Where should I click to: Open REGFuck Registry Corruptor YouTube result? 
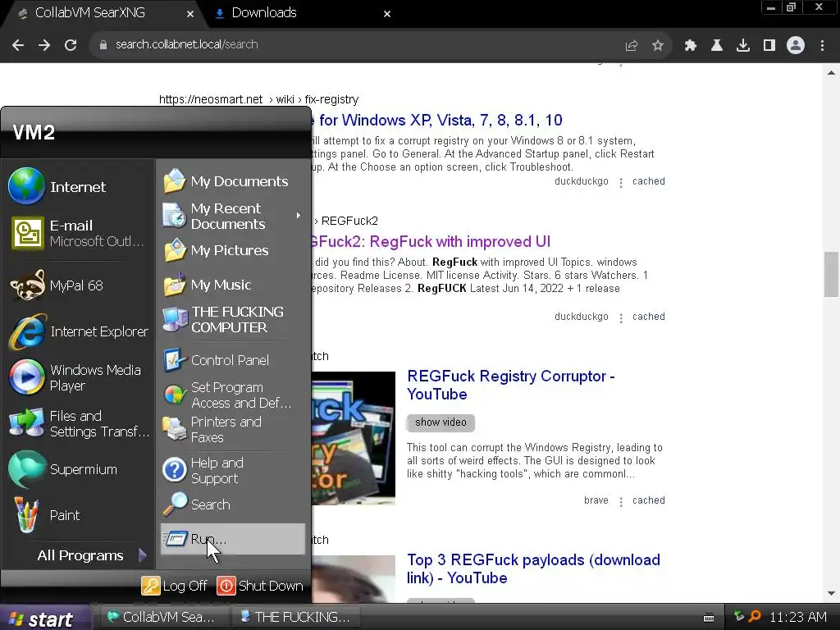point(510,386)
